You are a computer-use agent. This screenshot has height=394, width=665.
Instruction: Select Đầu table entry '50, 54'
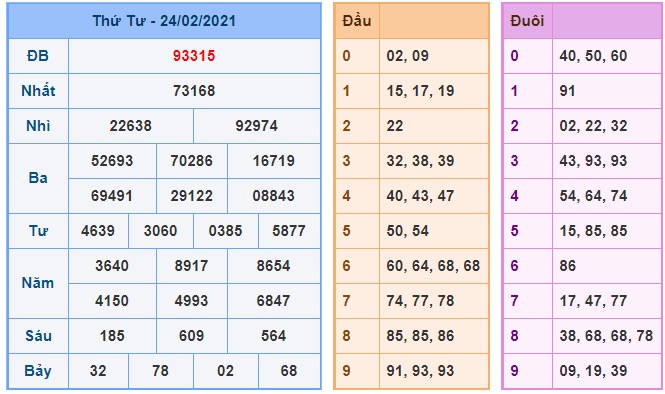(x=408, y=231)
